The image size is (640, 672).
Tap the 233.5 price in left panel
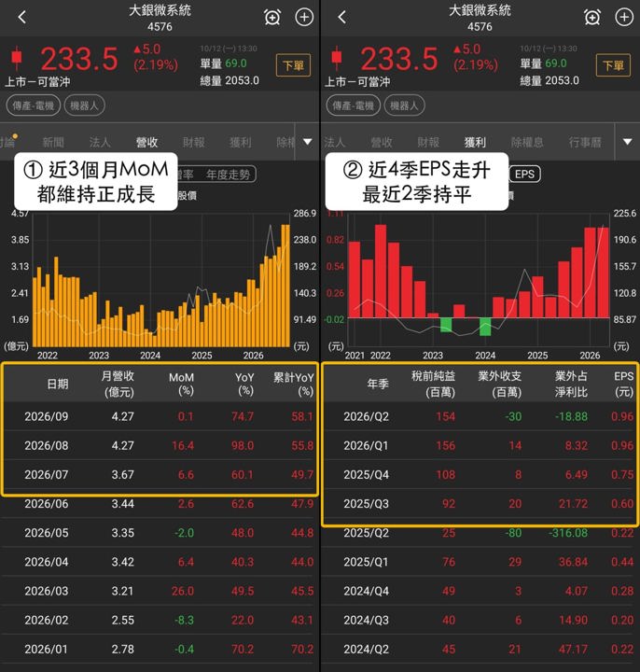[x=79, y=59]
